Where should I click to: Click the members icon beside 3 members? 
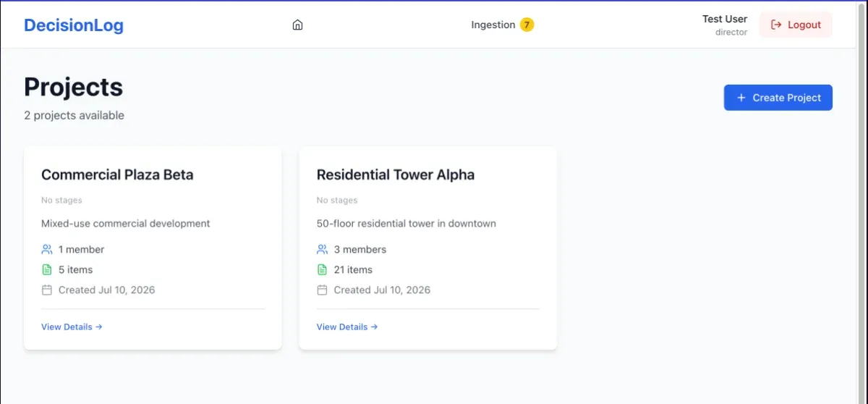pos(323,249)
